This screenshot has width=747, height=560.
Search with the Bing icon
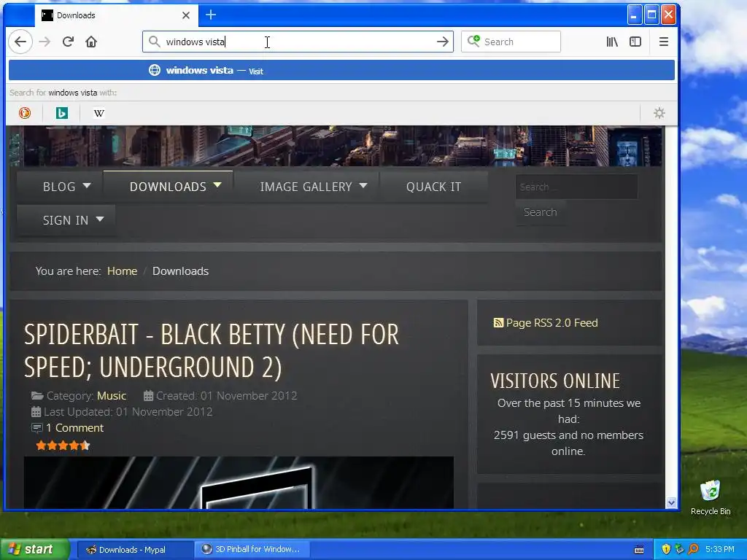[62, 113]
